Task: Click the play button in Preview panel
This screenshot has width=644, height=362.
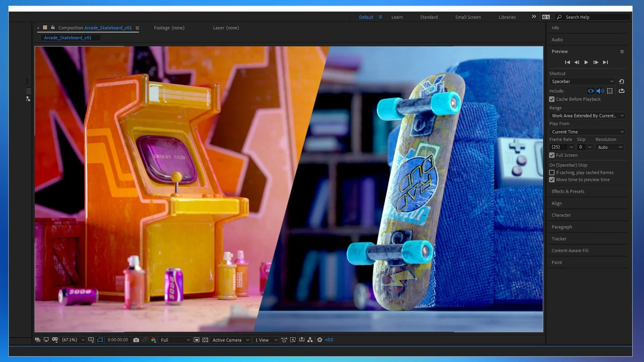Action: pos(586,62)
